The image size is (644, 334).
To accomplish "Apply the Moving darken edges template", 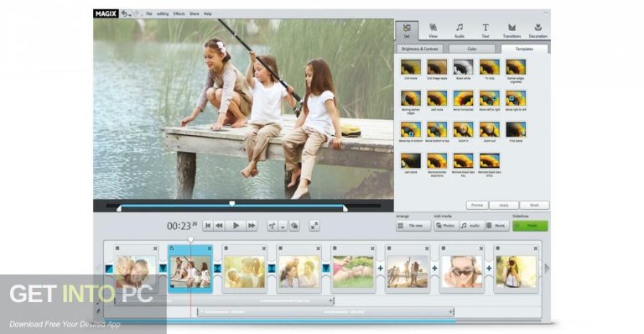I will (x=411, y=98).
